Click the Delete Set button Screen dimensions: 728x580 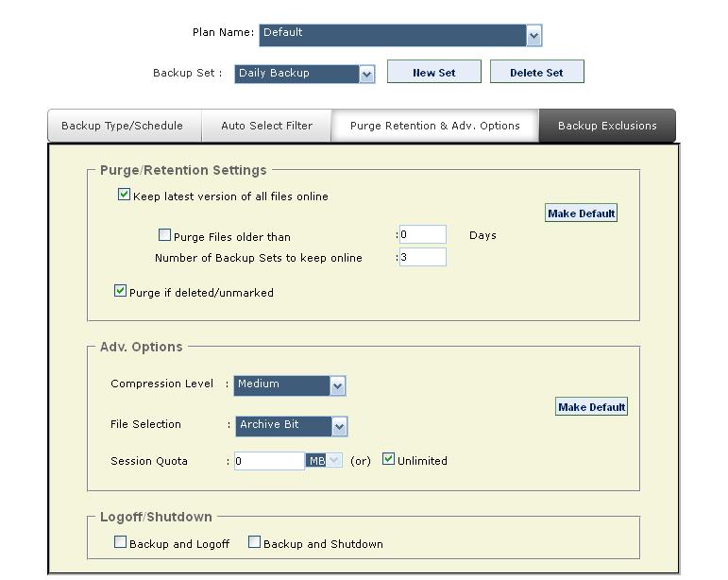coord(536,72)
